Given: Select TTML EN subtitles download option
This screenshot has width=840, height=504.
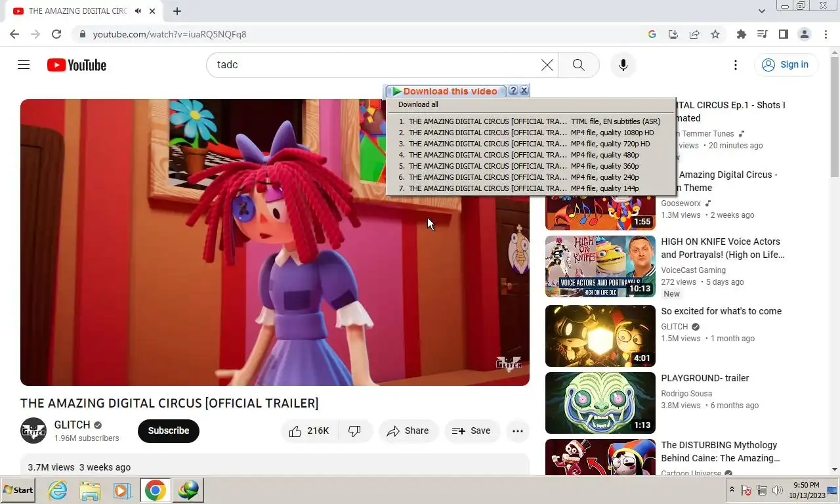Looking at the screenshot, I should pos(530,121).
